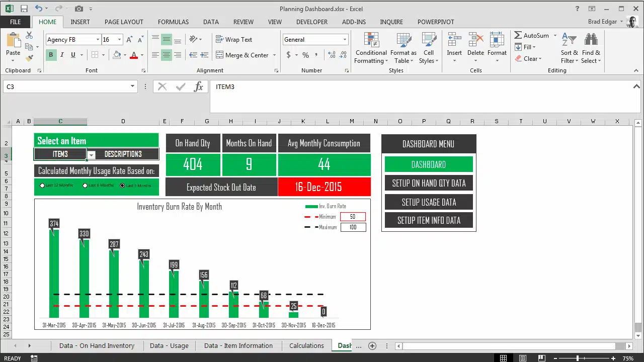Toggle Wrap Text
The height and width of the screenshot is (362, 644).
(x=234, y=39)
